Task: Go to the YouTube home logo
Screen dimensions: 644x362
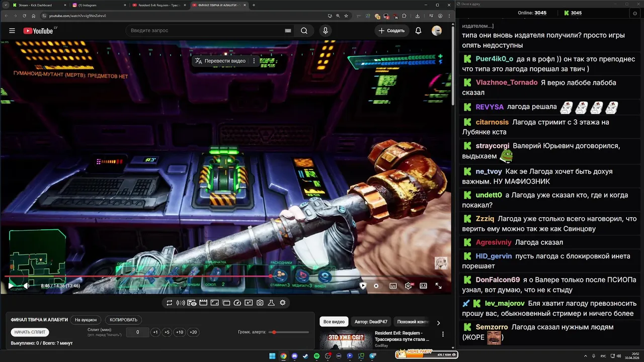Action: tap(38, 31)
